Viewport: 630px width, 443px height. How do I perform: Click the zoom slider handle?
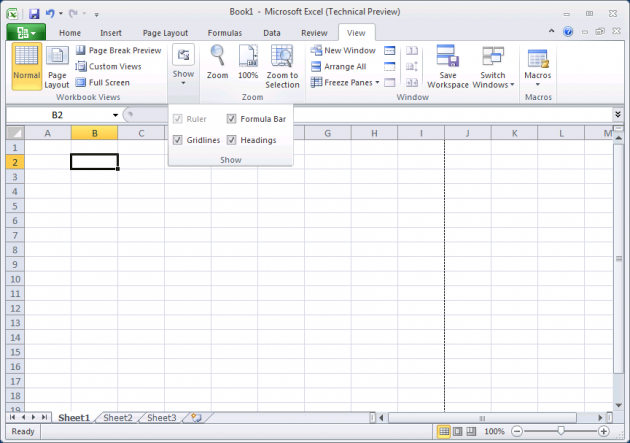pyautogui.click(x=560, y=431)
